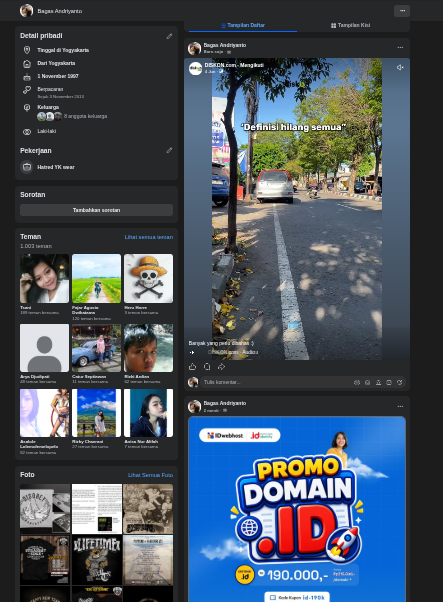This screenshot has height=602, width=443.
Task: Open the Lihat Semua Foto link
Action: [150, 475]
